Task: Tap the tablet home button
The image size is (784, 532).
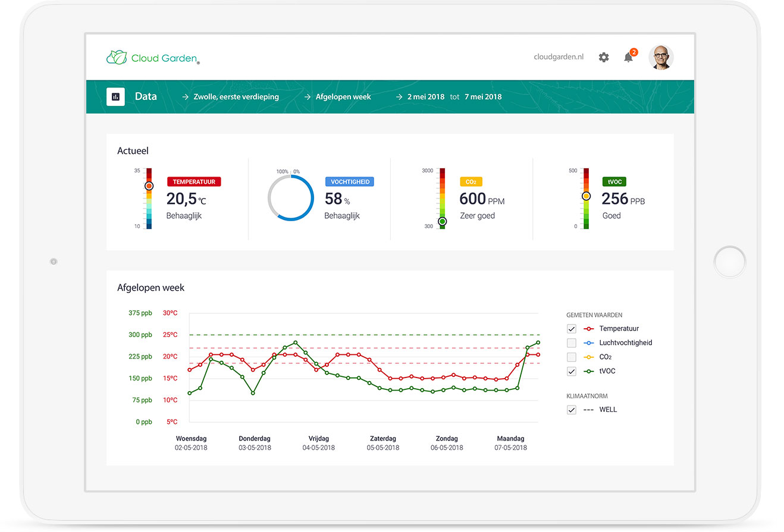Action: (730, 262)
